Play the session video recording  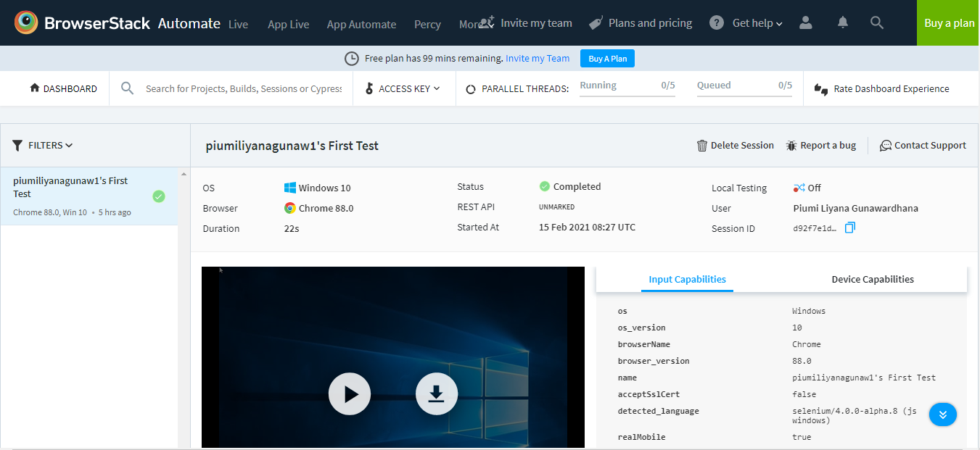[350, 394]
